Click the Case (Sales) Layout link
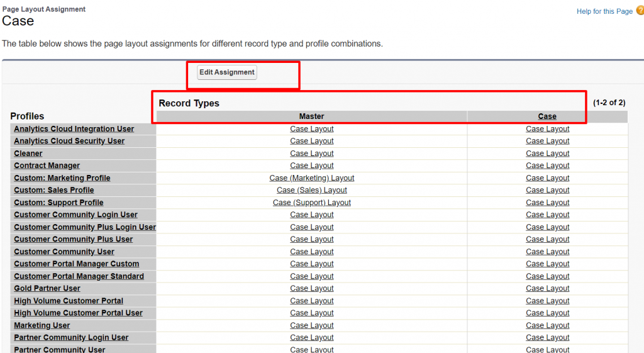Screen dimensions: 644x353 click(x=312, y=190)
